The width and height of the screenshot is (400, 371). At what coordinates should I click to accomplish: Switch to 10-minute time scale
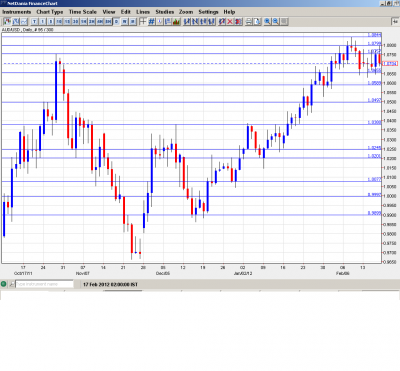59,22
